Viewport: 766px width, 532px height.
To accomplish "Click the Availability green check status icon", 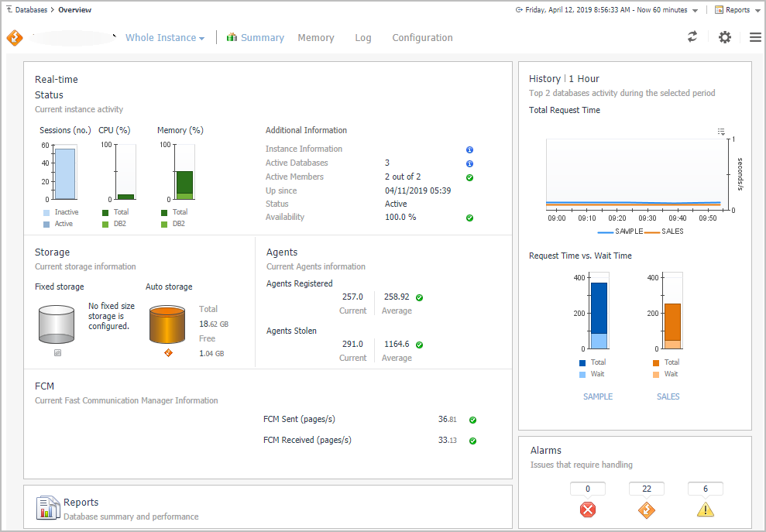I will click(x=469, y=218).
